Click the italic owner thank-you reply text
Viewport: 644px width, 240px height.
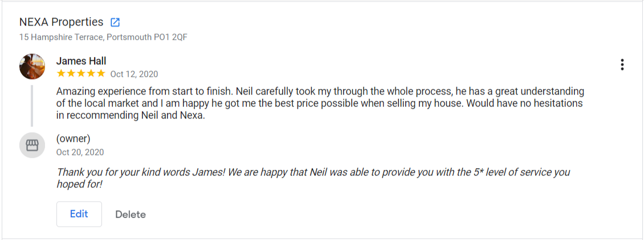coord(313,178)
